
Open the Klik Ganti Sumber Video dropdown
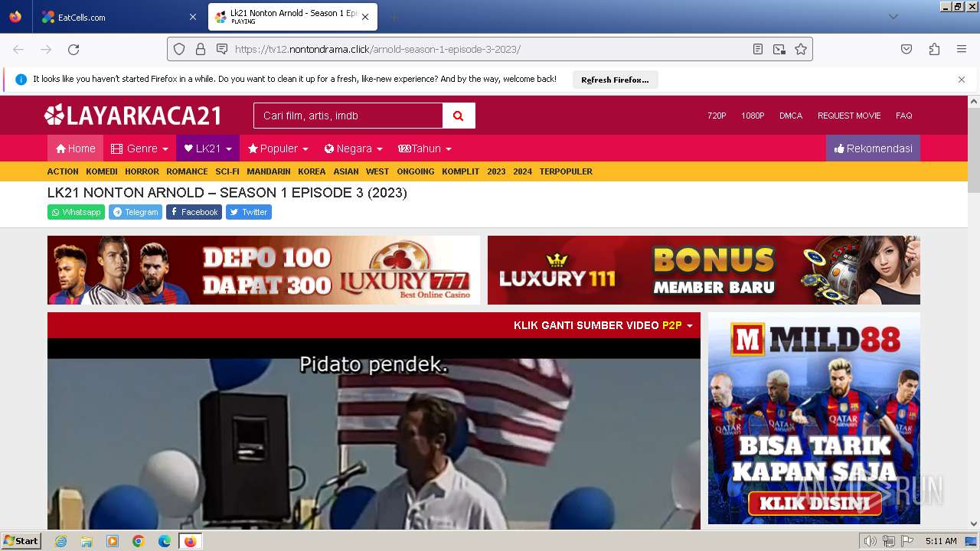(603, 325)
